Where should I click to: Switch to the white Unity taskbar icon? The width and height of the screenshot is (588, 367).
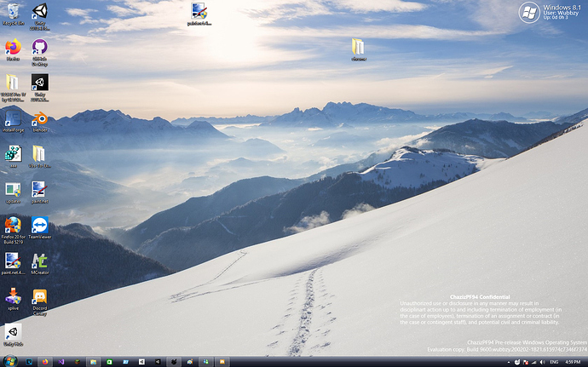click(x=141, y=362)
